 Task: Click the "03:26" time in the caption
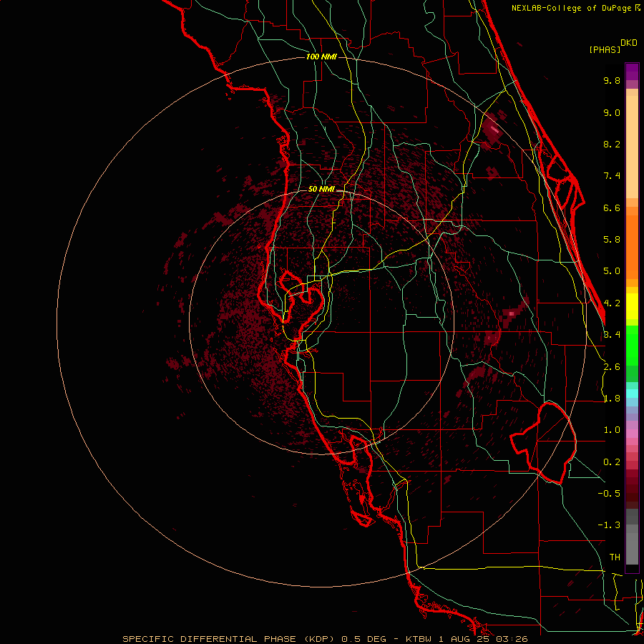(512, 639)
